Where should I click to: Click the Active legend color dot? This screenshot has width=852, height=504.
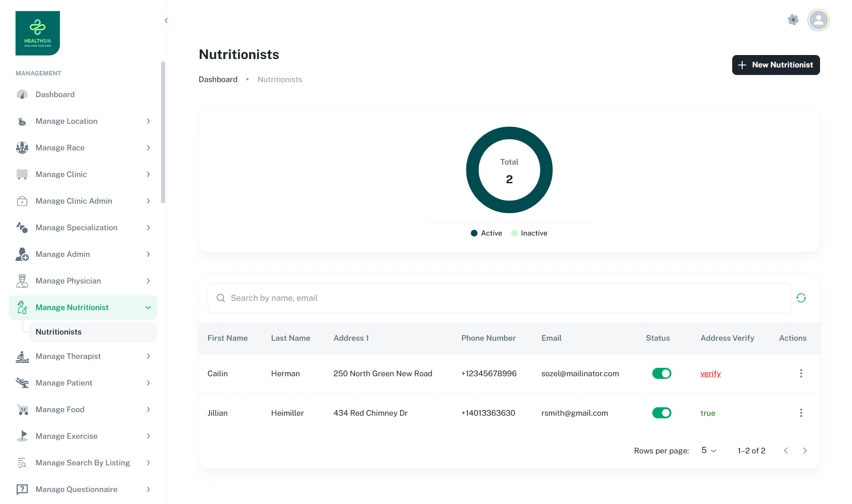(x=474, y=233)
